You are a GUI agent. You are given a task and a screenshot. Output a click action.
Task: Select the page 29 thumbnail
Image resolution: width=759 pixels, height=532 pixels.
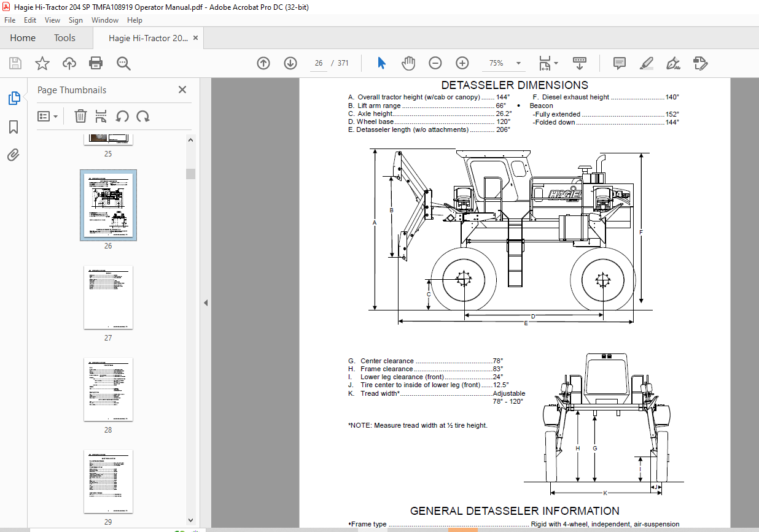[x=108, y=482]
